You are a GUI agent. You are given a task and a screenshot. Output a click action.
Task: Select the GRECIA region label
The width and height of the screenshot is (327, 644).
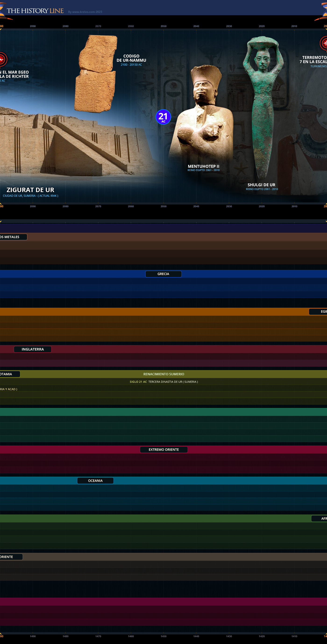click(x=163, y=274)
